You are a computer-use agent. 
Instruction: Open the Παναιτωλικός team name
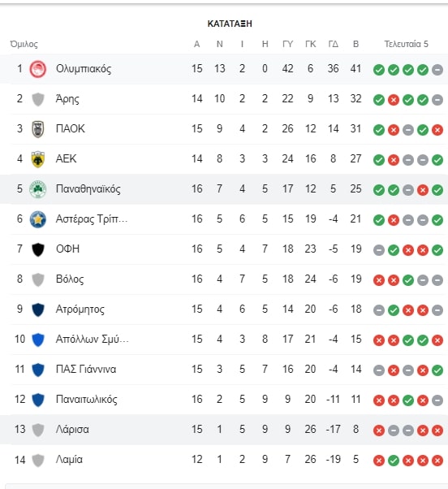pos(87,400)
